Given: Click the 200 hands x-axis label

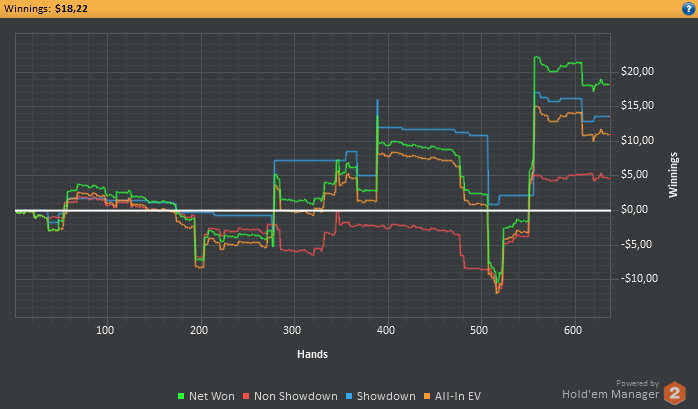Looking at the screenshot, I should (x=199, y=330).
